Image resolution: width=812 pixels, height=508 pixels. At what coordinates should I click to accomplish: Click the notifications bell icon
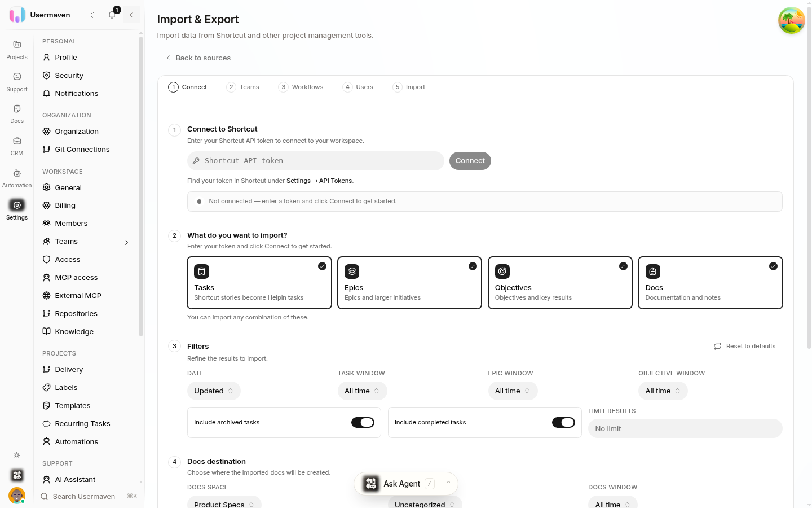pos(112,15)
